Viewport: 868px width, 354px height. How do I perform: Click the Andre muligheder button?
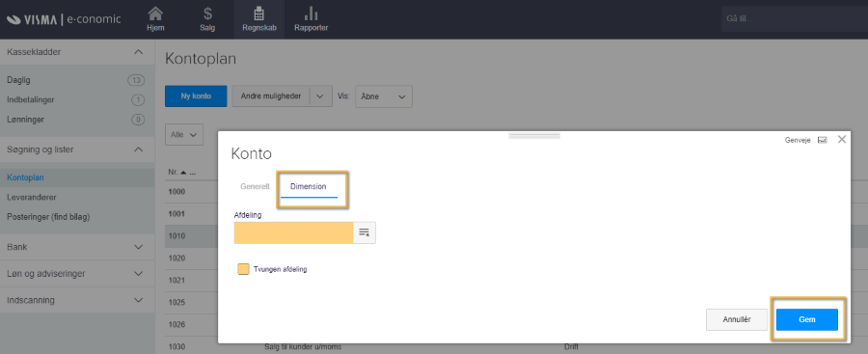(x=271, y=96)
